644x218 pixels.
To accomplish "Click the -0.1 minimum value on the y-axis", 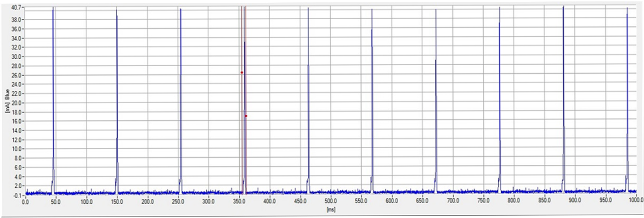I will pos(18,195).
